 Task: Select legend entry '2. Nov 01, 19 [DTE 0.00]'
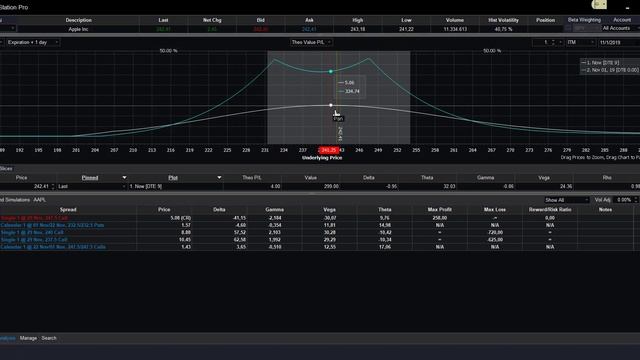pyautogui.click(x=610, y=70)
